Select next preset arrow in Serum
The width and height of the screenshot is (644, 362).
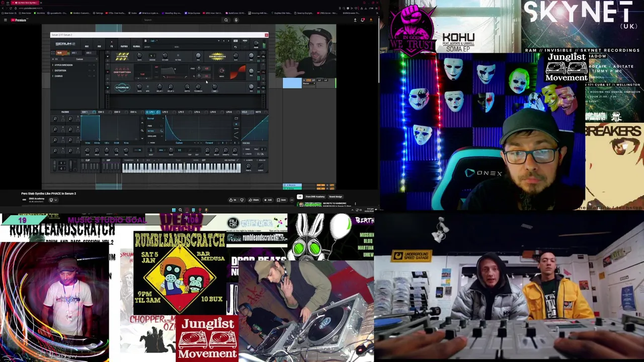(x=228, y=41)
